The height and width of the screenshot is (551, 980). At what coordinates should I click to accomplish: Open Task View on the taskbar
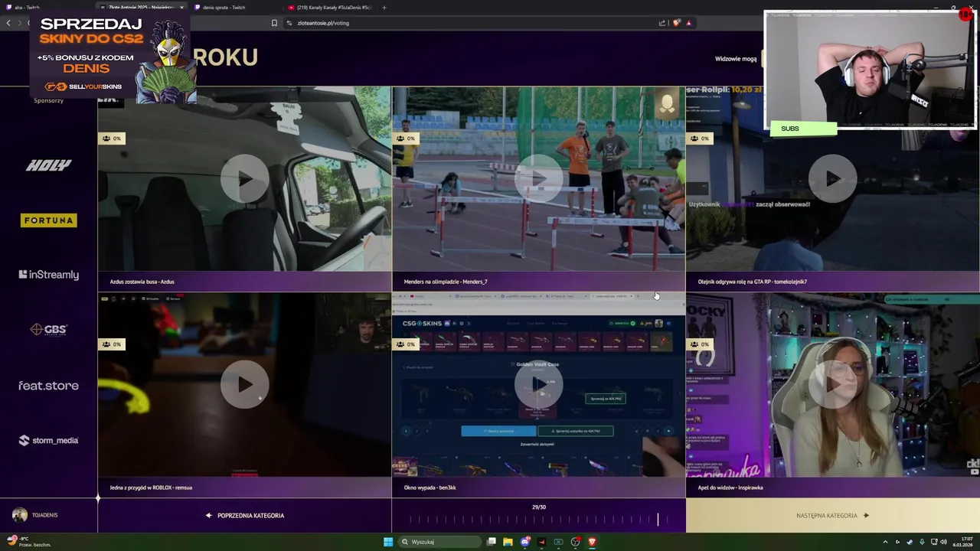pyautogui.click(x=491, y=542)
